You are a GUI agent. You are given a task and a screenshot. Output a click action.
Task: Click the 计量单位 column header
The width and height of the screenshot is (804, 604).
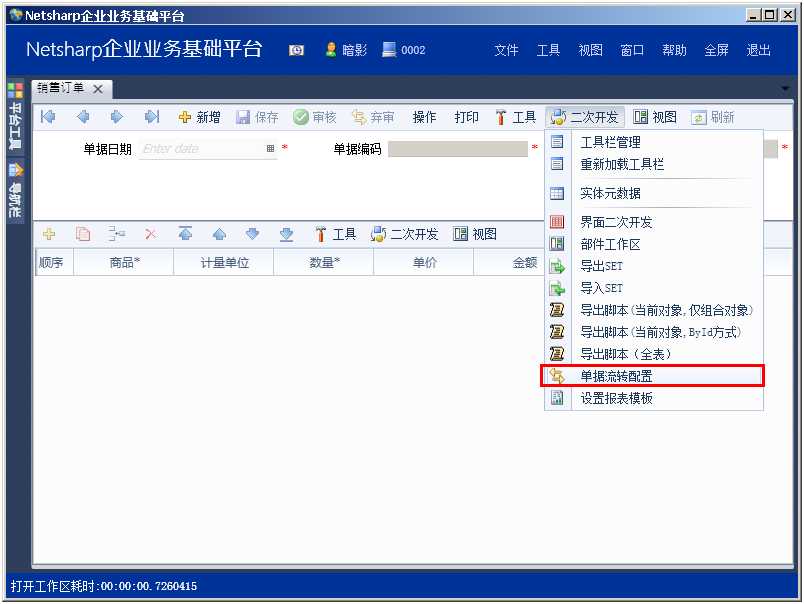pos(224,263)
